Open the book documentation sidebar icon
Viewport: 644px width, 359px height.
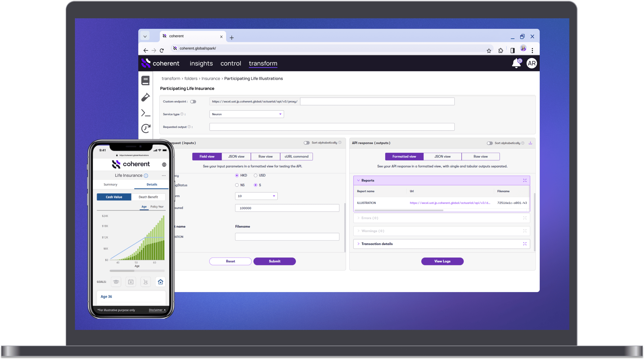[146, 80]
